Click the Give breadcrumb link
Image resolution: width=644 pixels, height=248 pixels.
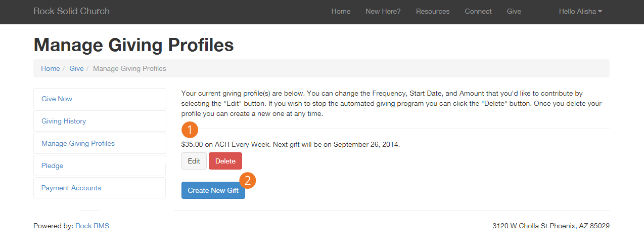click(x=76, y=68)
